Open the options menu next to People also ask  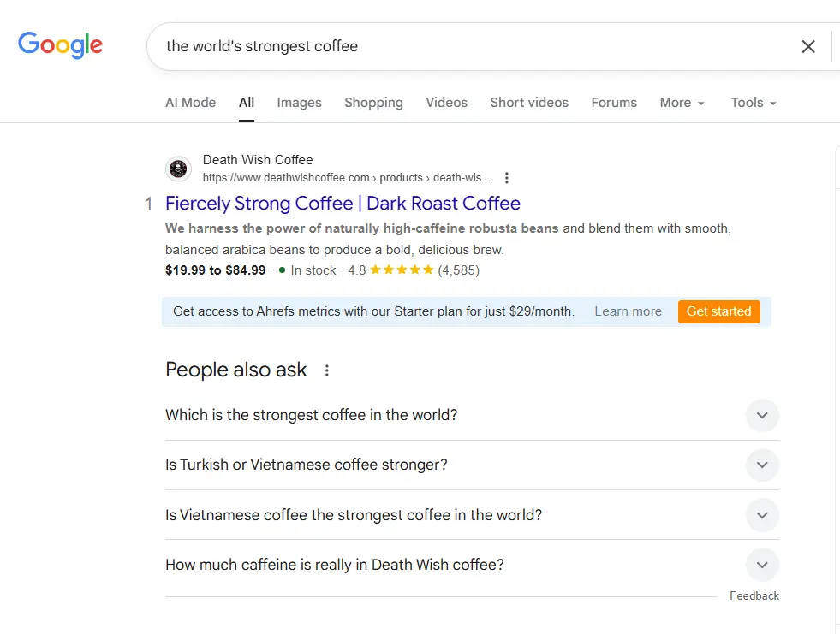click(x=326, y=370)
